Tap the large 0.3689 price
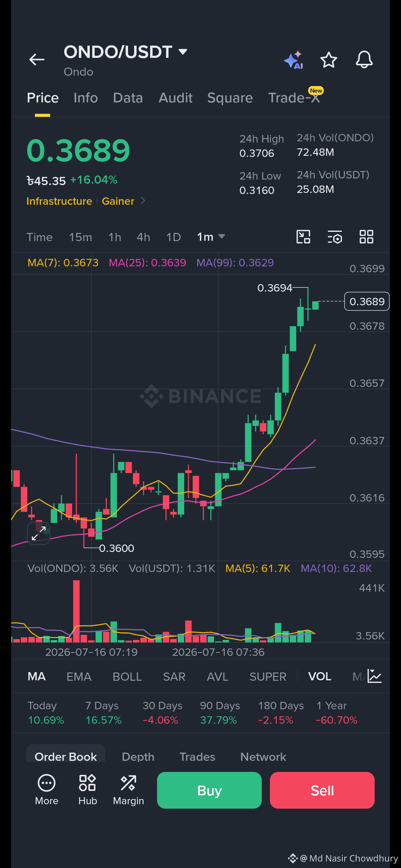 [x=78, y=151]
